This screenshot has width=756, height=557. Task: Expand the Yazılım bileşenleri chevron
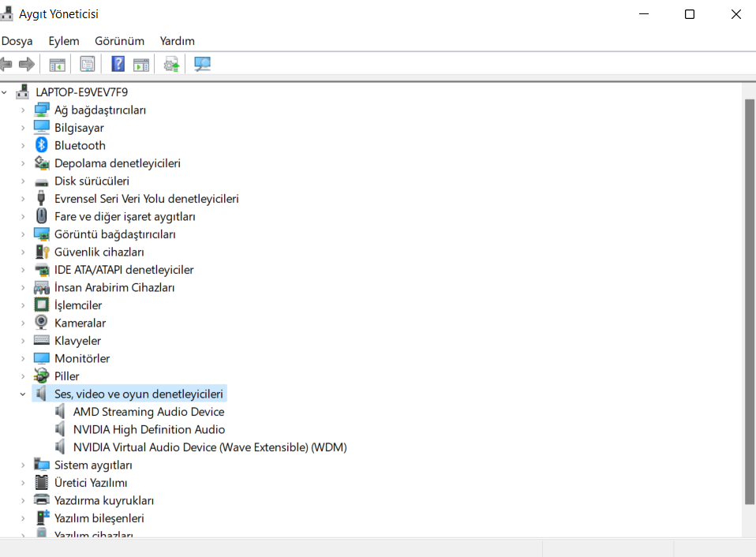pyautogui.click(x=23, y=518)
